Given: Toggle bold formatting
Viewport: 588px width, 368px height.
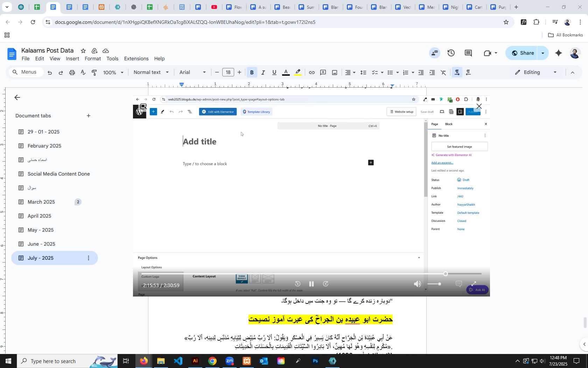Looking at the screenshot, I should click(252, 73).
